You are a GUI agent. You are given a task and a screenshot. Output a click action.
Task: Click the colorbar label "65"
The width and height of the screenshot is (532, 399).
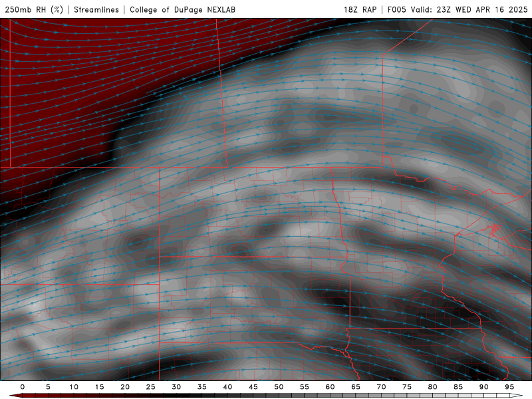point(356,387)
